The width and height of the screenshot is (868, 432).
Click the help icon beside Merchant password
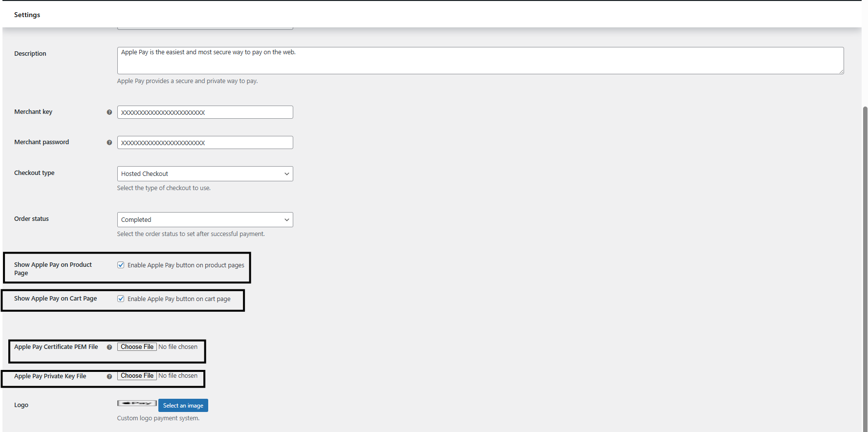click(x=109, y=143)
